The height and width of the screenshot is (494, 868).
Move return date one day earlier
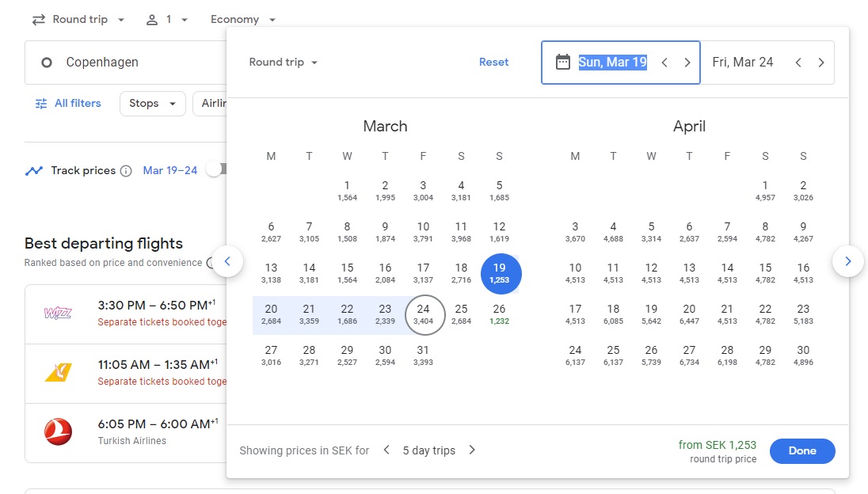click(798, 63)
